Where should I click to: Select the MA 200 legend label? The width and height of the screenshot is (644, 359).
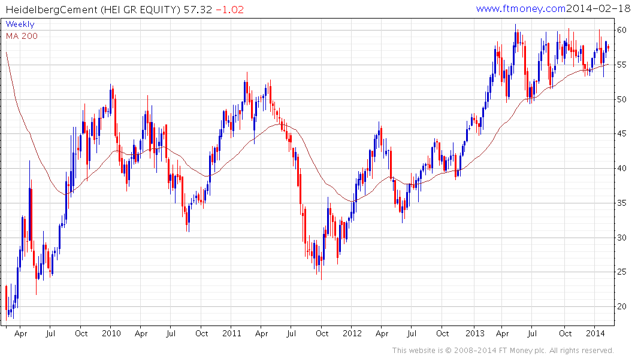pos(22,36)
